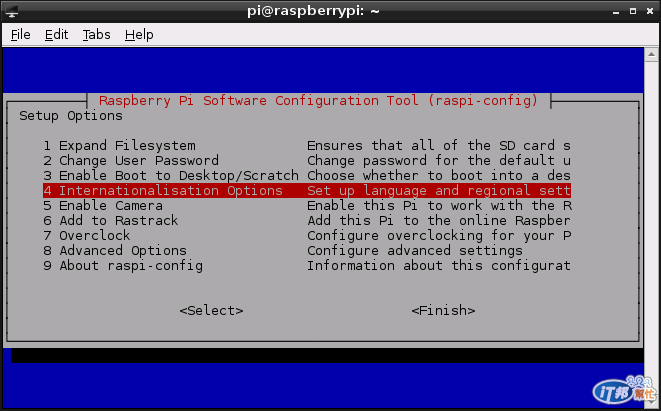Click the terminal window menu icon in title bar
Image resolution: width=661 pixels, height=411 pixels.
pos(12,11)
